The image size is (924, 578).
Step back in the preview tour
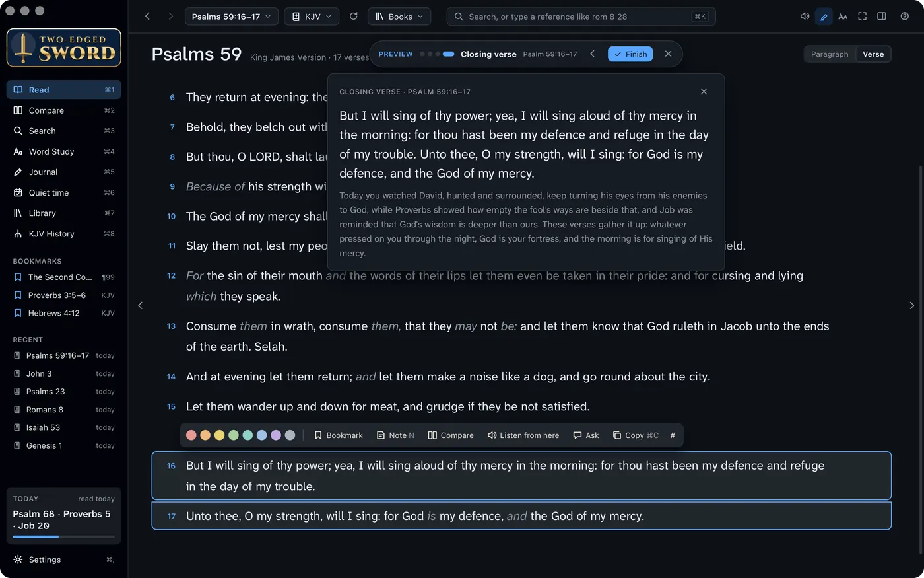[593, 54]
